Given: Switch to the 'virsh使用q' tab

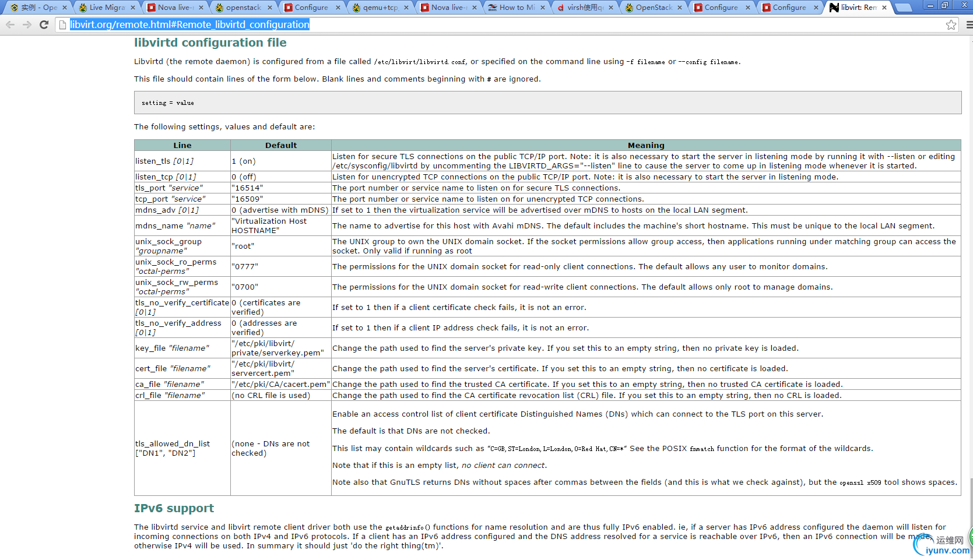Looking at the screenshot, I should (585, 8).
